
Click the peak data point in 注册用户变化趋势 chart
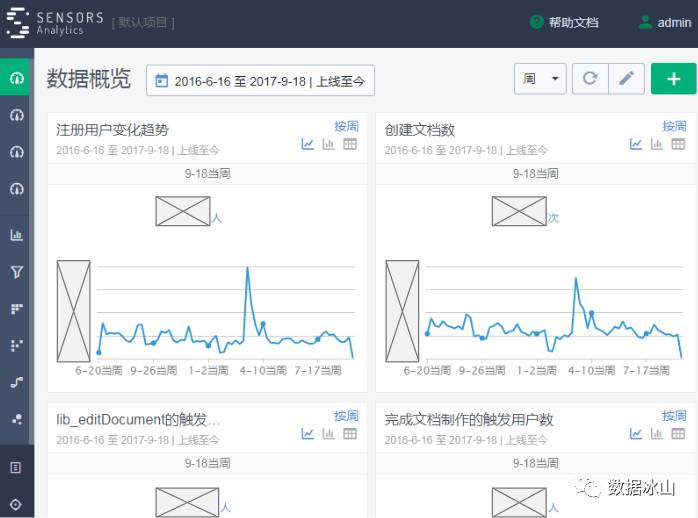(248, 267)
